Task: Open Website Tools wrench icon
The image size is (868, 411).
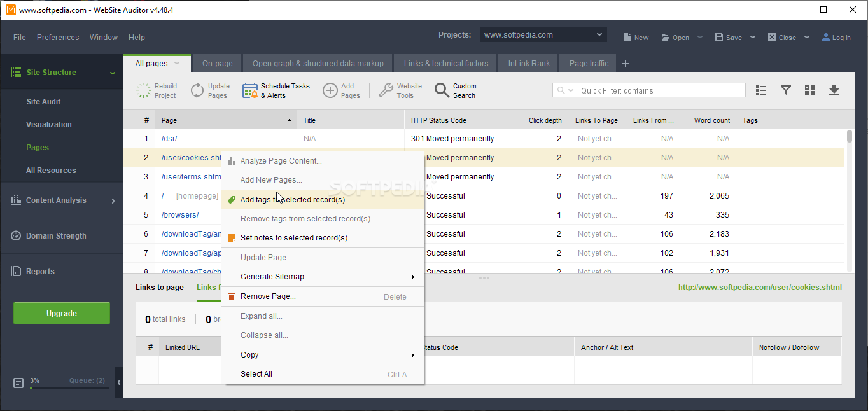Action: (386, 90)
